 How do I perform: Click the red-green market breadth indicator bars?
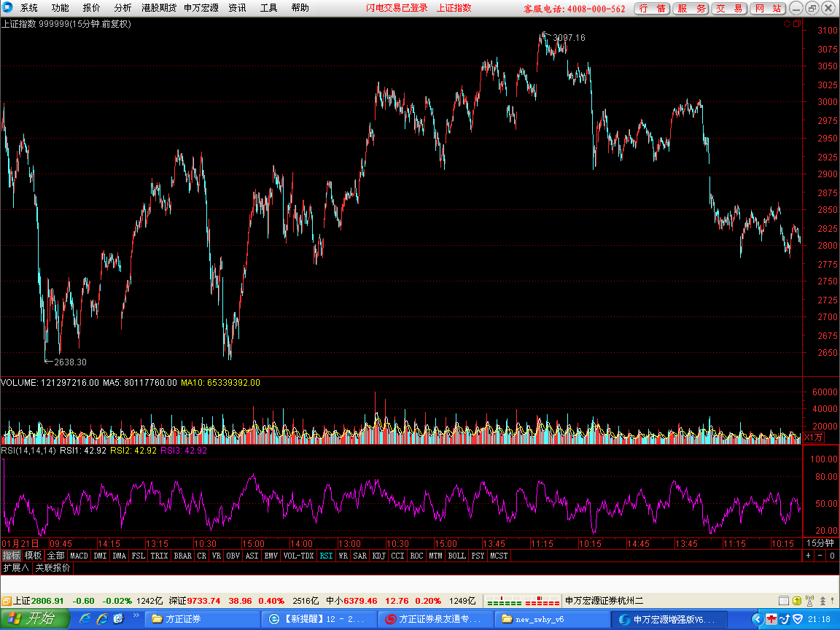(x=523, y=601)
